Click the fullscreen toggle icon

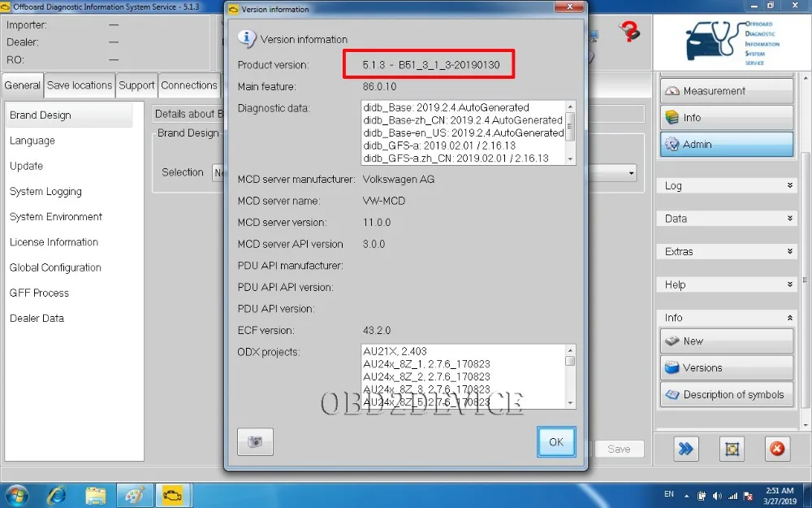(x=732, y=449)
